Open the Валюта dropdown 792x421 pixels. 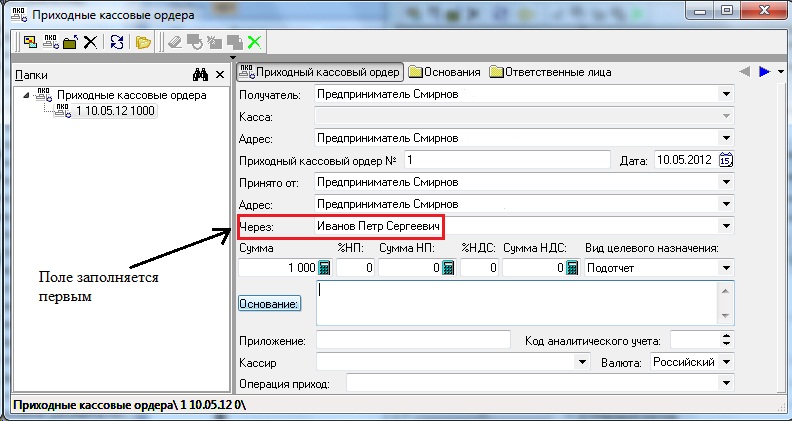point(726,362)
